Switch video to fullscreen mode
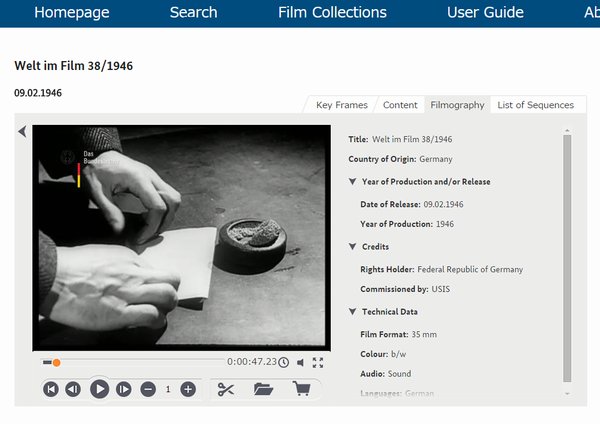This screenshot has height=424, width=600. tap(318, 362)
